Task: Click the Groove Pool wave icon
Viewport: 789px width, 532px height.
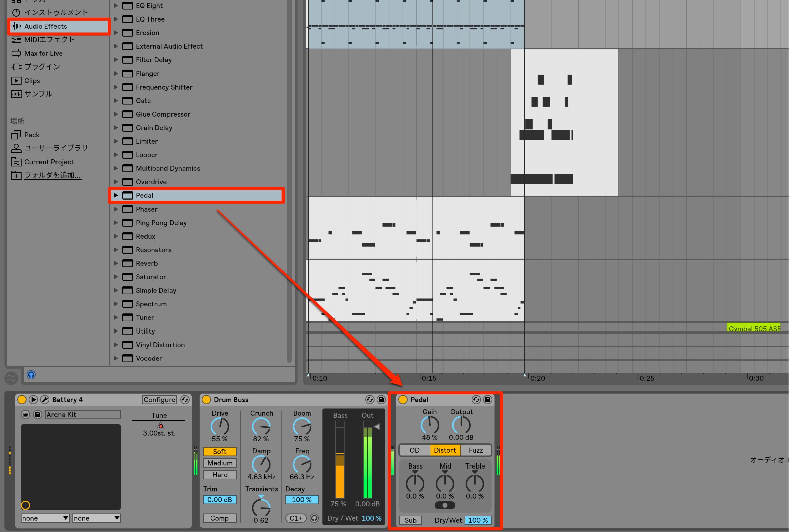Action: click(11, 378)
